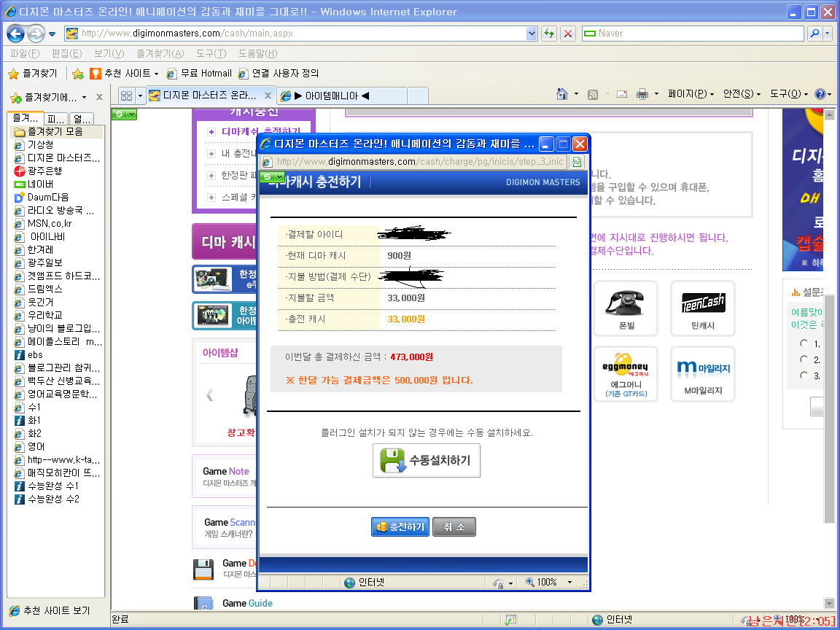This screenshot has height=630, width=840.
Task: Choose the 틴캐시 TeenCash payment icon
Action: 703,308
